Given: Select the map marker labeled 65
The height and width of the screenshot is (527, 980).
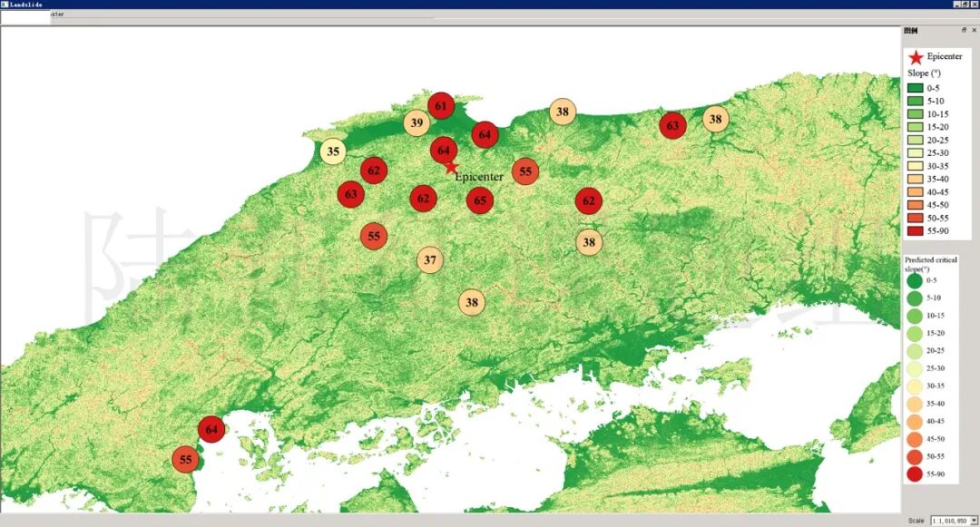Looking at the screenshot, I should pos(480,200).
